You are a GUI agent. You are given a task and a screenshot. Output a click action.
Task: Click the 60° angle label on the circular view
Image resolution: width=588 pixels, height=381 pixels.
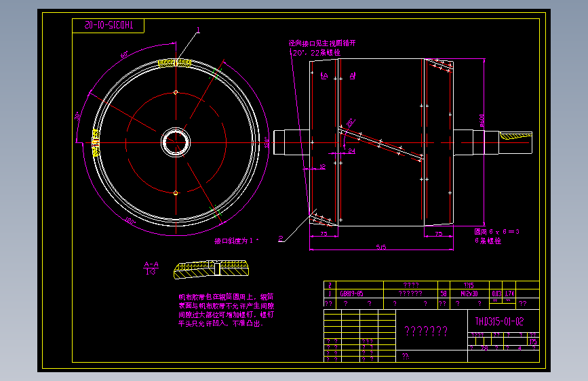(x=124, y=54)
